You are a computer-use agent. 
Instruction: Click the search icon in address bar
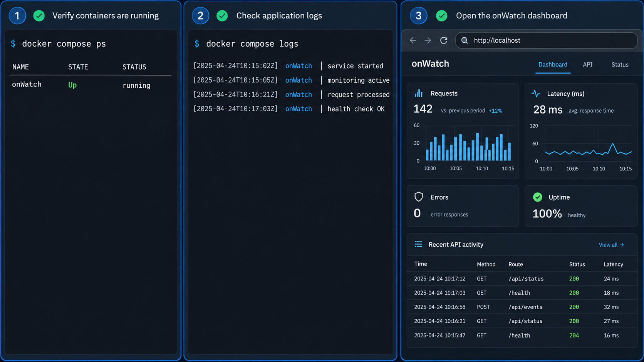(465, 40)
